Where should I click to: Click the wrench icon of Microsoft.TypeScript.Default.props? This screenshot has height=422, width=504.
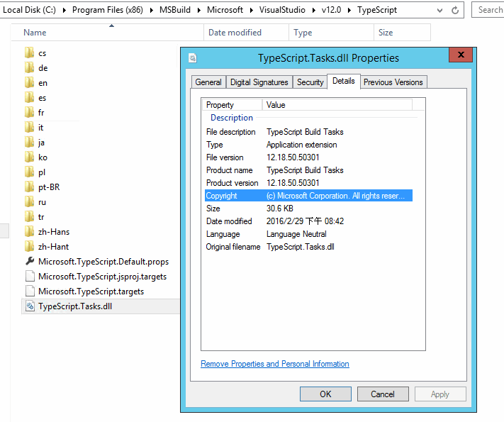[30, 261]
